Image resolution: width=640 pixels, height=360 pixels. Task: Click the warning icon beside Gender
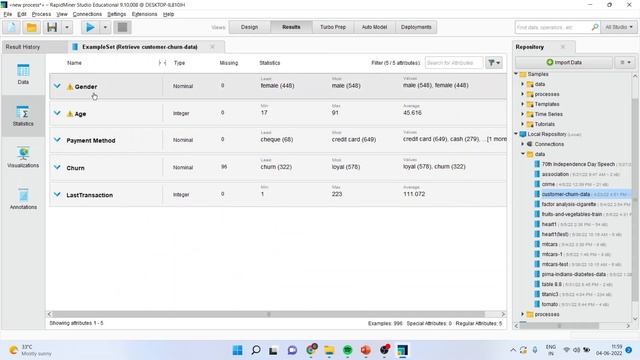(x=70, y=87)
